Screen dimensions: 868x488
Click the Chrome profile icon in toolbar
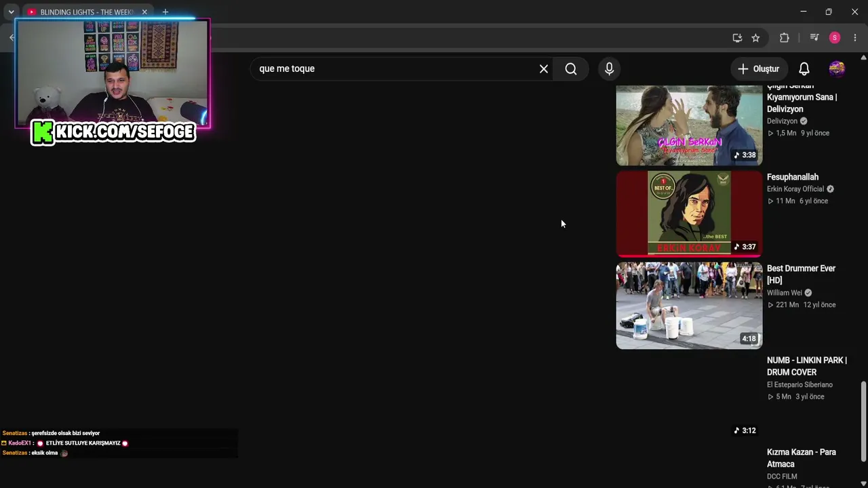pos(835,38)
